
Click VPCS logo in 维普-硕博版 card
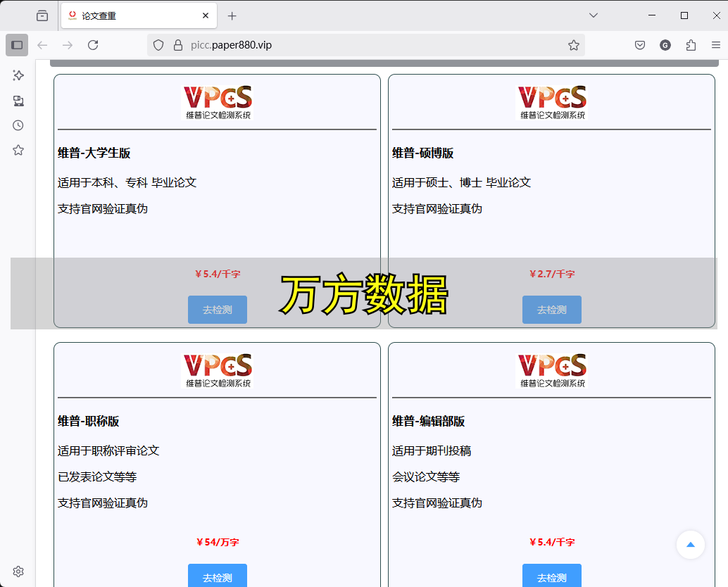[x=552, y=103]
